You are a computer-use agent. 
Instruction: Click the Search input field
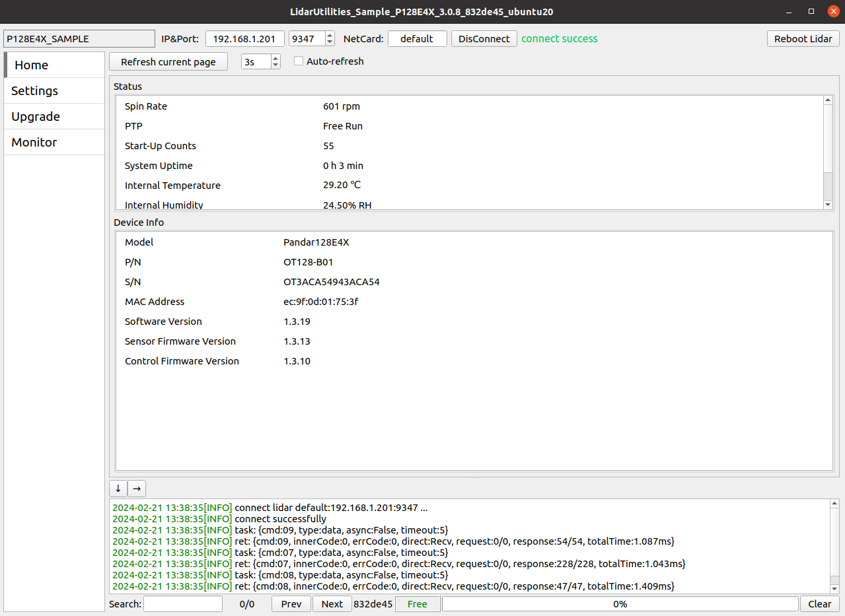[183, 603]
